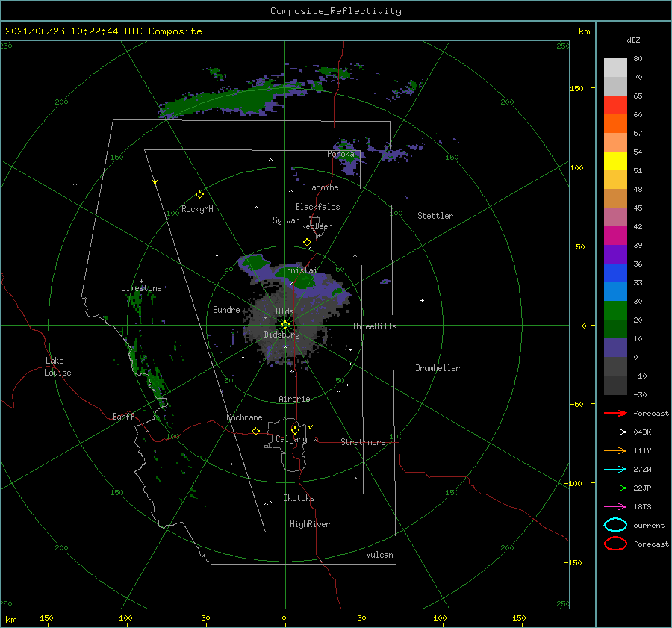Click yellow diamond marker beside RockyMH
This screenshot has height=628, width=672.
coord(199,195)
